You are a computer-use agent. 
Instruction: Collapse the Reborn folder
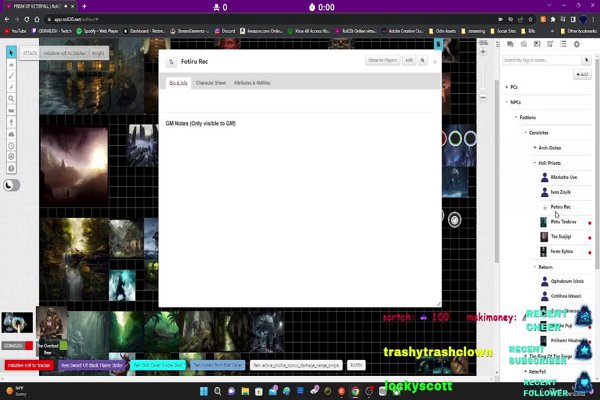(535, 267)
